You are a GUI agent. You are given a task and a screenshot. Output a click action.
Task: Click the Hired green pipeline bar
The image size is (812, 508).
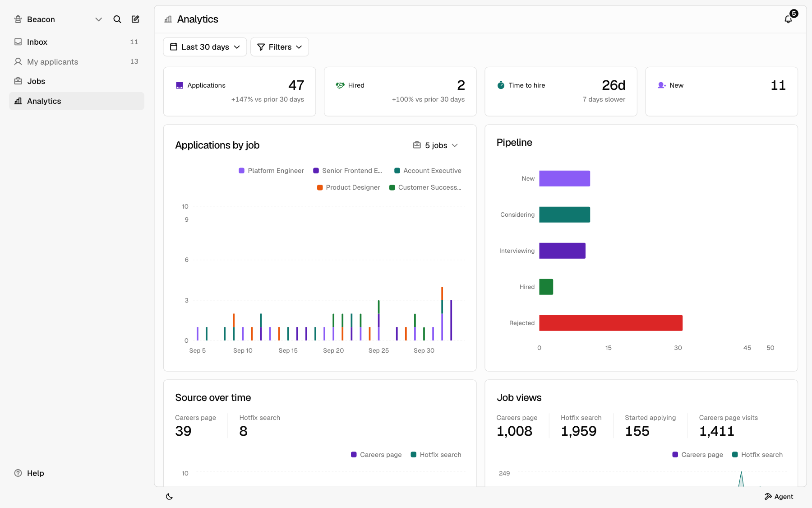(546, 287)
